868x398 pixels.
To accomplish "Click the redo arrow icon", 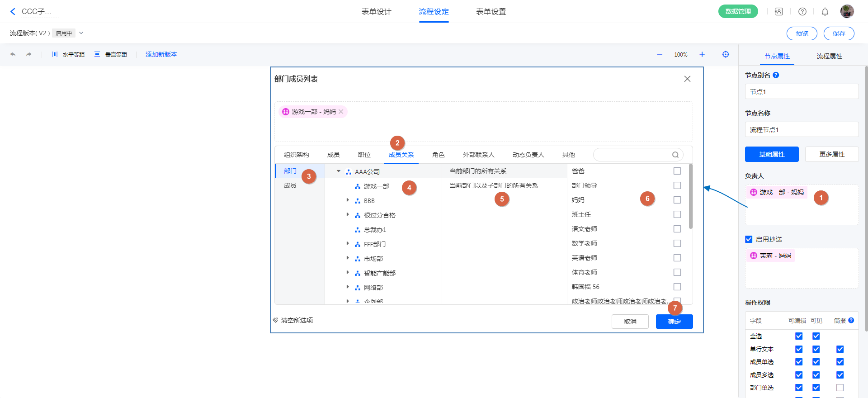I will tap(29, 54).
